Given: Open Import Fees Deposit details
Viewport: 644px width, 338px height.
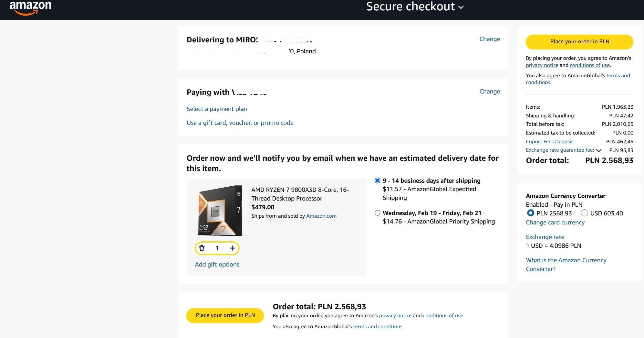Looking at the screenshot, I should pos(550,142).
